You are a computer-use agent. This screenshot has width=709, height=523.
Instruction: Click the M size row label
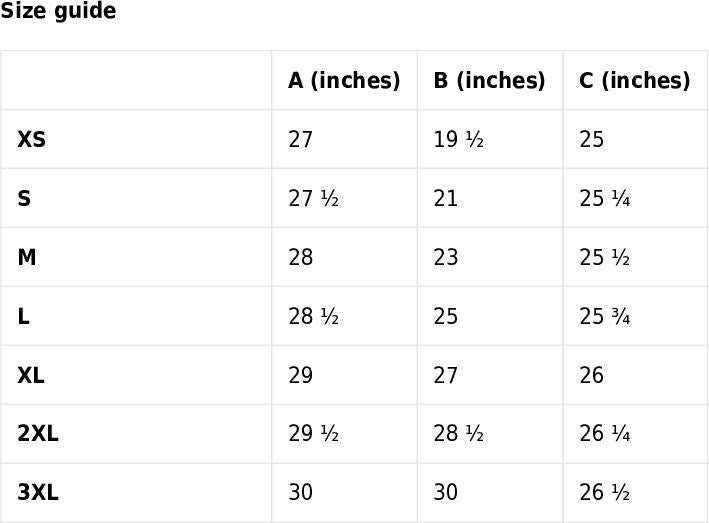(27, 257)
